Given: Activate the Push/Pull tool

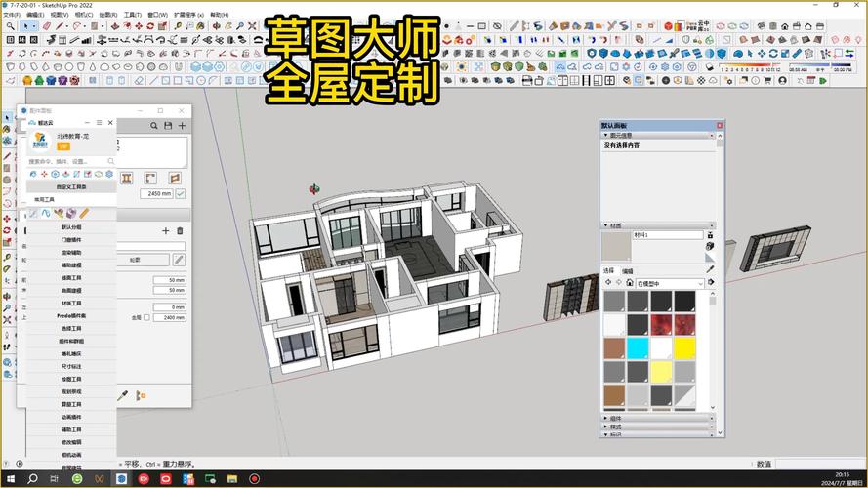Looking at the screenshot, I should [115, 26].
